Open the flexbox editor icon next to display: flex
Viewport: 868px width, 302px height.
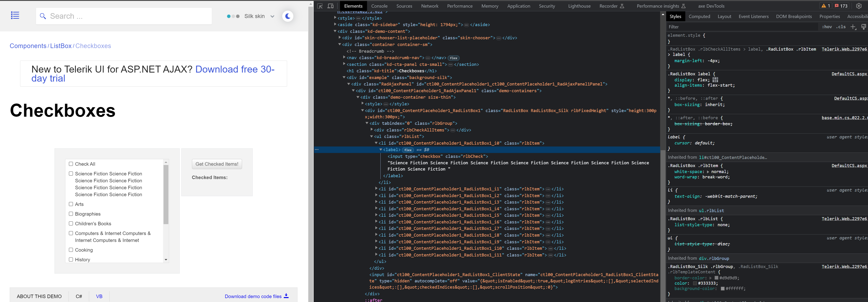point(715,80)
